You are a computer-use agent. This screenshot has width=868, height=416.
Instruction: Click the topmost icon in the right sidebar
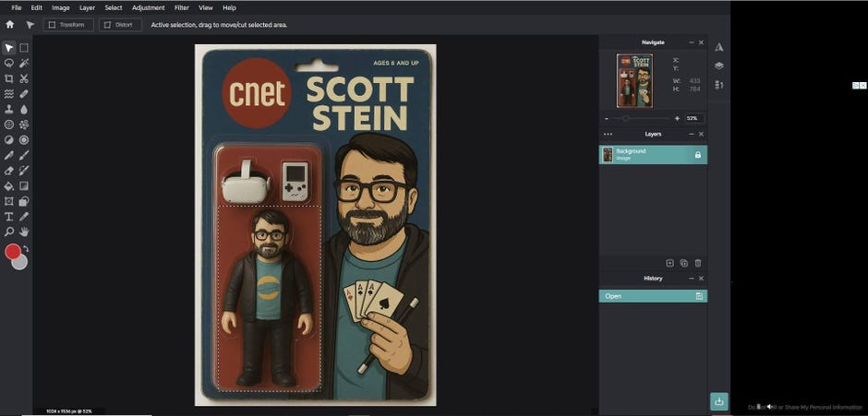(x=718, y=47)
